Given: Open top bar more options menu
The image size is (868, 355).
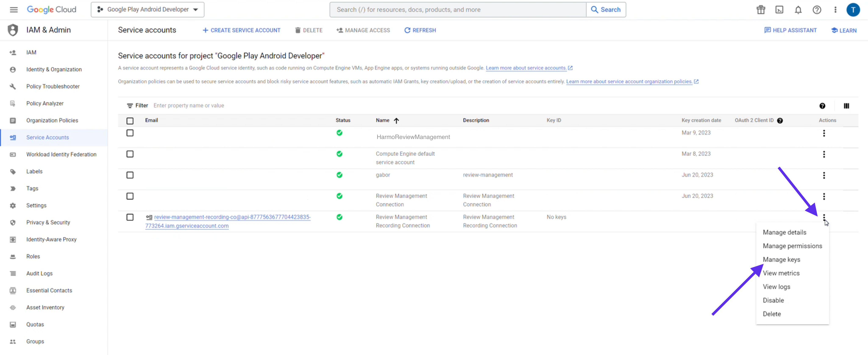Looking at the screenshot, I should point(835,10).
